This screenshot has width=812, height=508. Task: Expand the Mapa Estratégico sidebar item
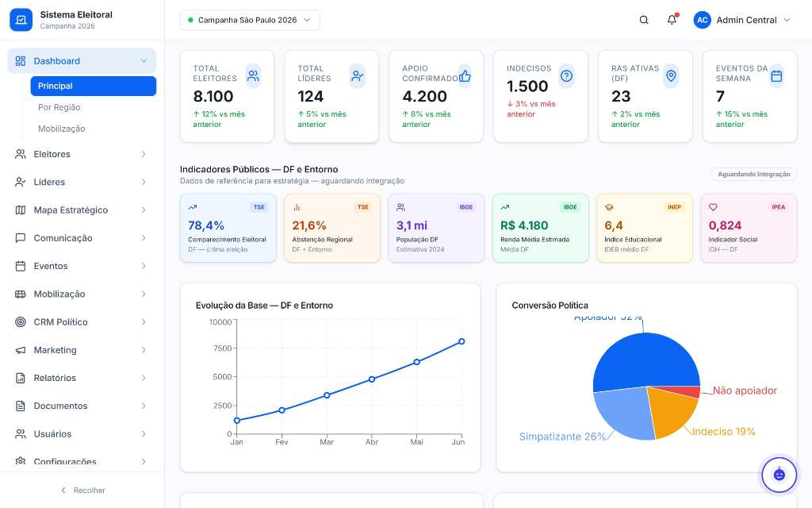coord(82,210)
